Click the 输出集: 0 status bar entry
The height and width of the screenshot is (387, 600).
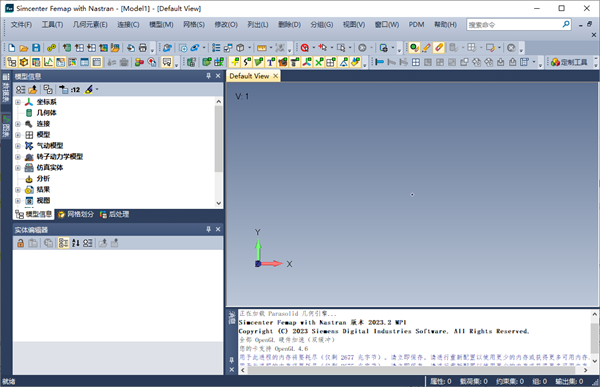click(x=569, y=381)
